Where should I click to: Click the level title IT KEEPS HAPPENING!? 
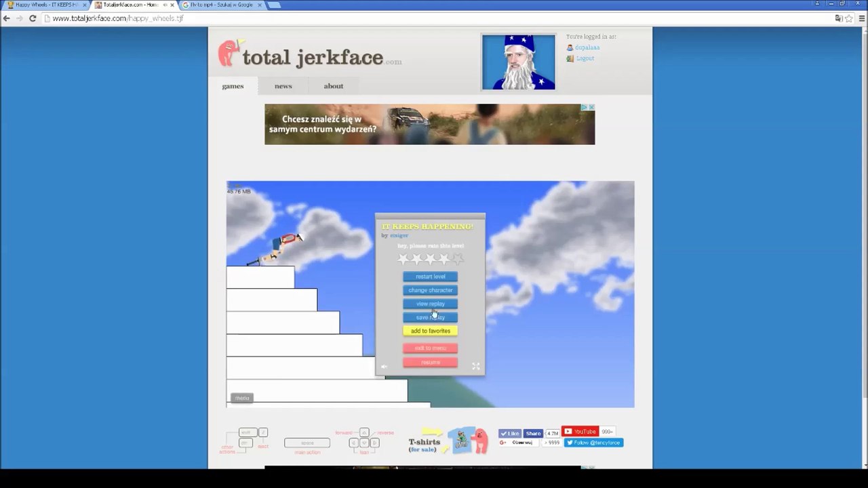tap(428, 226)
